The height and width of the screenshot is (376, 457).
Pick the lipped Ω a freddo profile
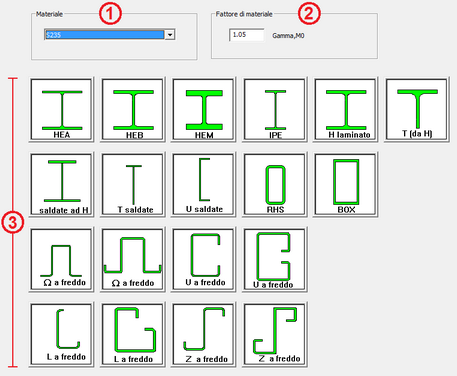click(133, 260)
